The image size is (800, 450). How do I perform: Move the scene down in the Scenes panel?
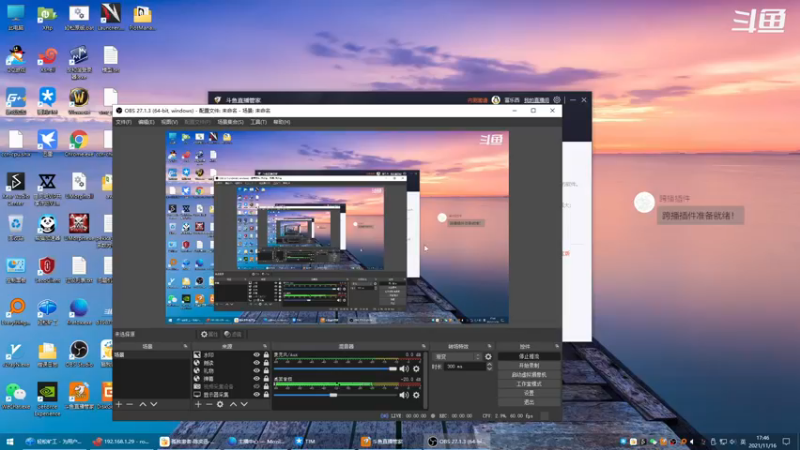[x=154, y=404]
